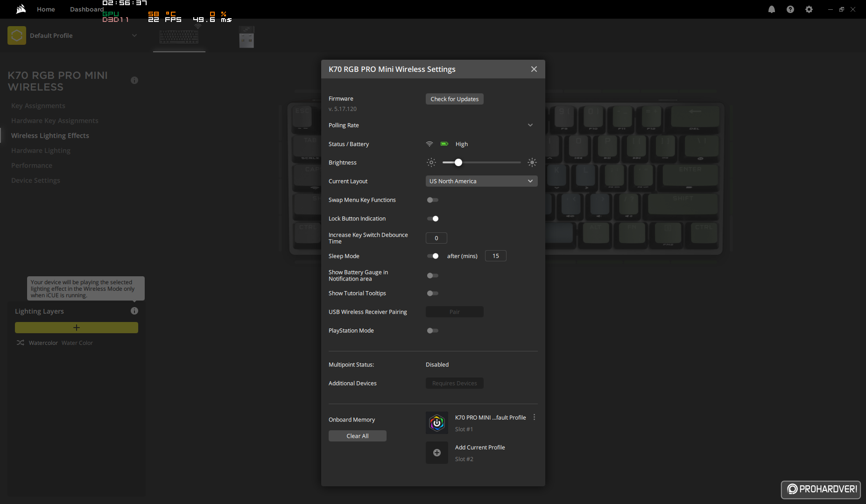Screen dimensions: 866x504
Task: Enable Show Tutorial Tooltips
Action: point(433,293)
